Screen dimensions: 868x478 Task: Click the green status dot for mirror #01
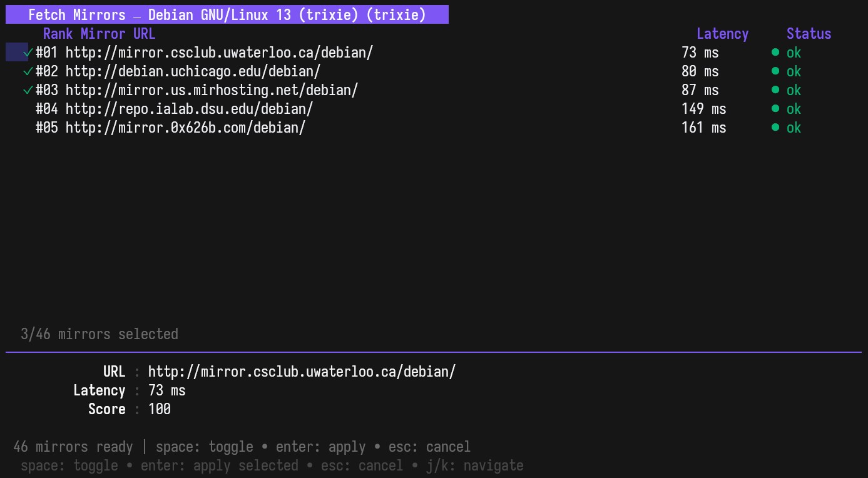click(775, 53)
